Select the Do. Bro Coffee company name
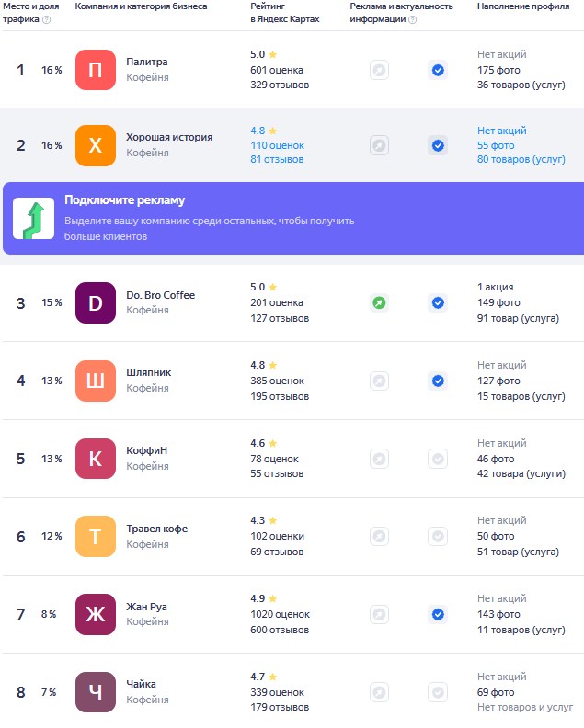The width and height of the screenshot is (584, 728). tap(160, 295)
